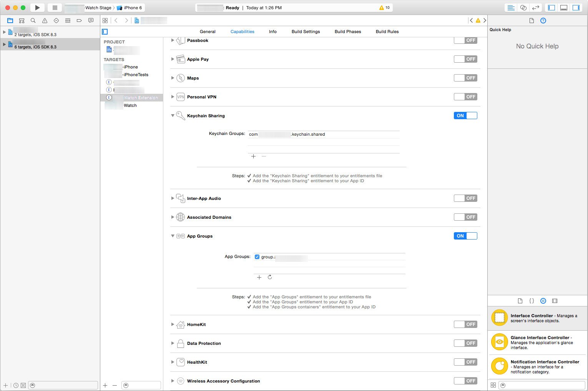Open the Media library
Image resolution: width=588 pixels, height=391 pixels.
(x=555, y=301)
